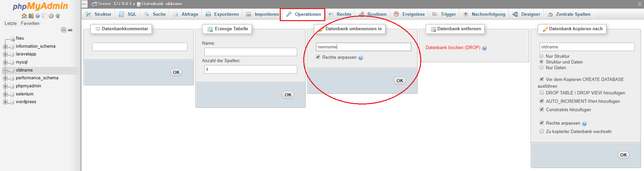Expand the performance_schema tree node
Screen dimensions: 644x171
tap(5, 78)
